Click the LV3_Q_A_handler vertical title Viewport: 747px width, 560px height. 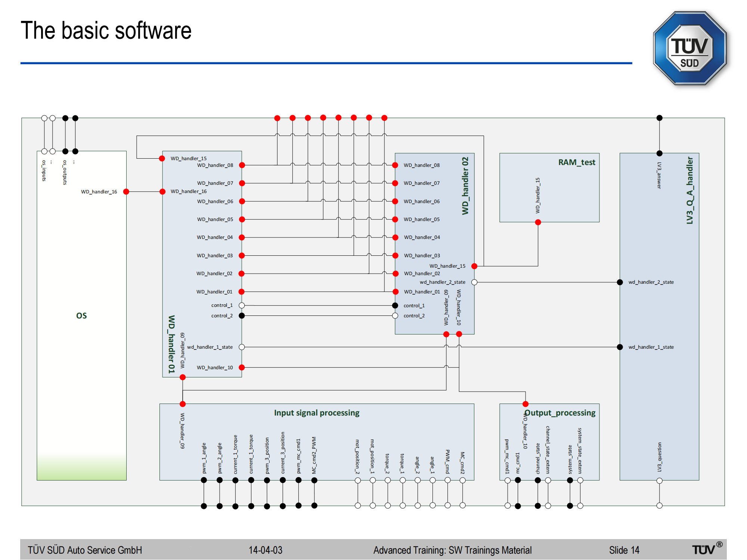click(689, 190)
